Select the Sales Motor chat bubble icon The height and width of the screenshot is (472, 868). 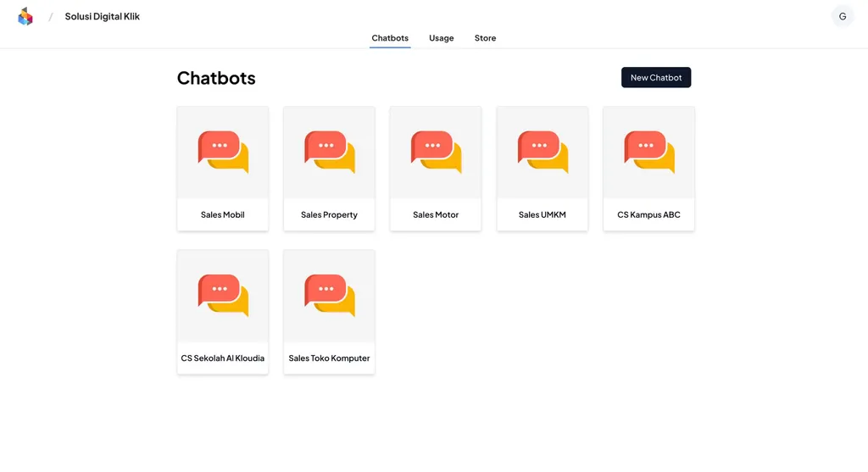(436, 152)
